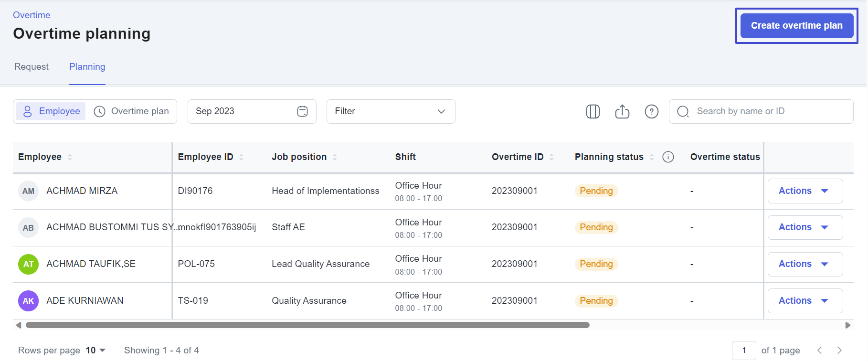
Task: Click the horizontal table scrollbar
Action: [x=307, y=325]
